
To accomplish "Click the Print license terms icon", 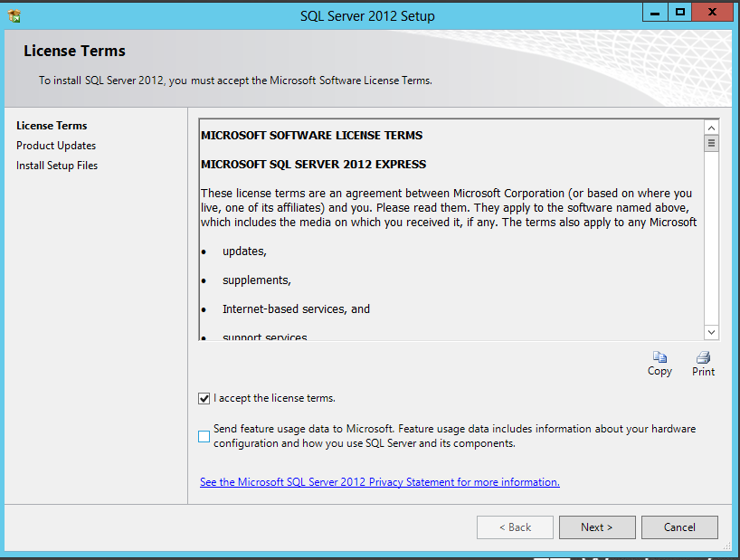I will (703, 357).
